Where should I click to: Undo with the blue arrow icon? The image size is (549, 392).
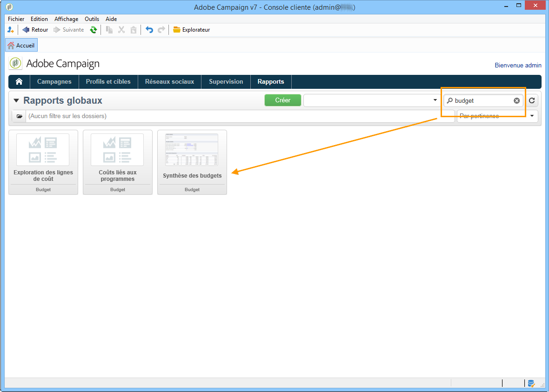point(149,30)
